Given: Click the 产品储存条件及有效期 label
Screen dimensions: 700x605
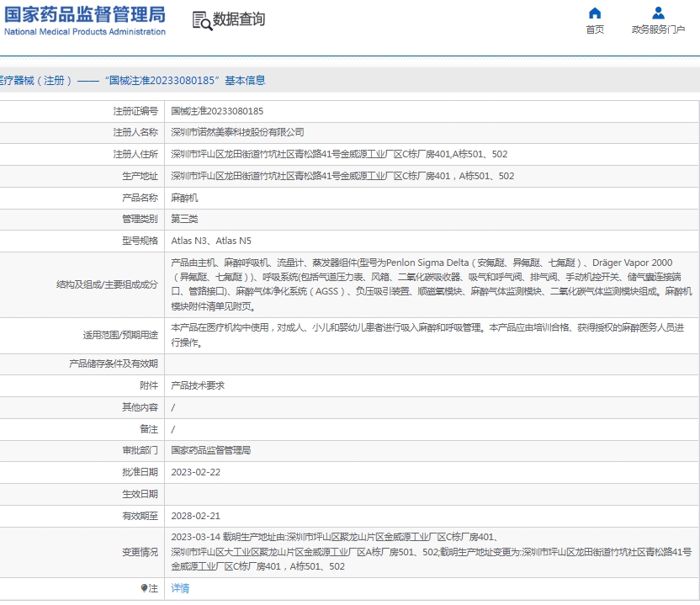Looking at the screenshot, I should (114, 364).
